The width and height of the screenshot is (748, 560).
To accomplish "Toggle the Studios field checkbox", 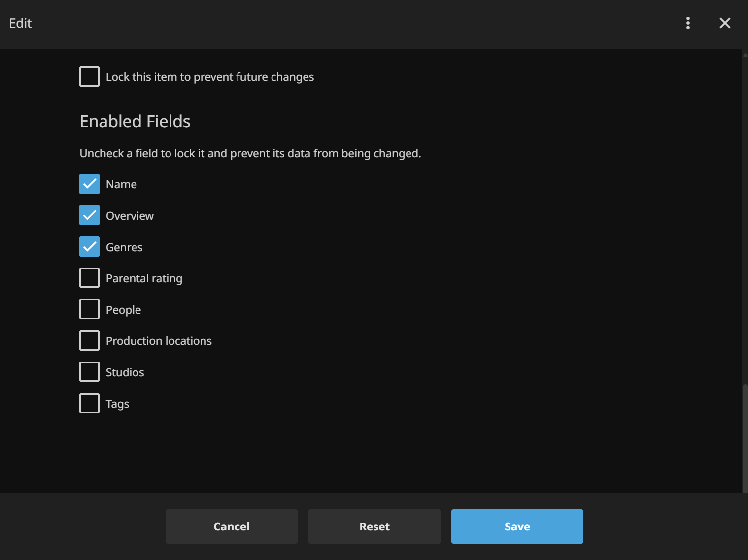I will click(89, 372).
